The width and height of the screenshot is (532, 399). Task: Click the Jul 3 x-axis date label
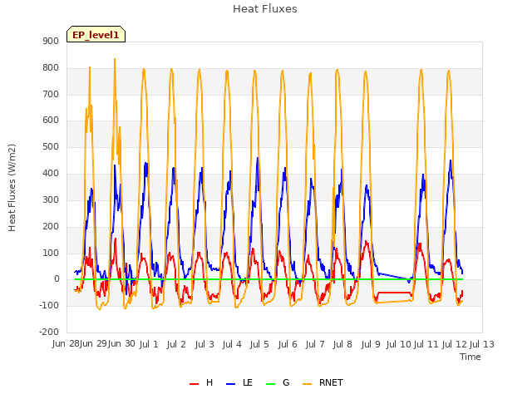pyautogui.click(x=204, y=344)
